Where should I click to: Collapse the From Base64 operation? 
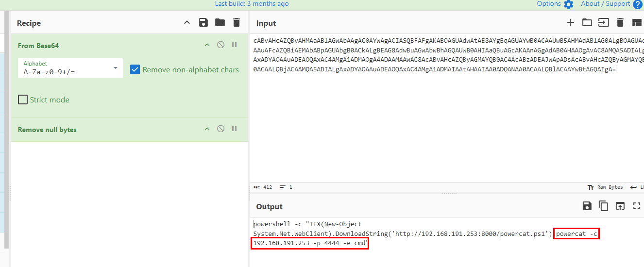click(x=207, y=45)
